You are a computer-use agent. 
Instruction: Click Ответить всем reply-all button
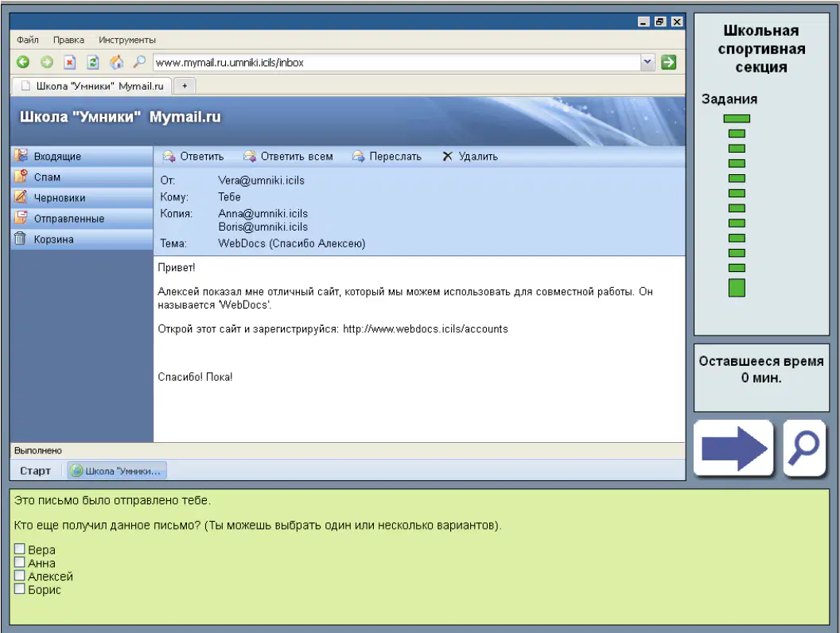(x=288, y=157)
